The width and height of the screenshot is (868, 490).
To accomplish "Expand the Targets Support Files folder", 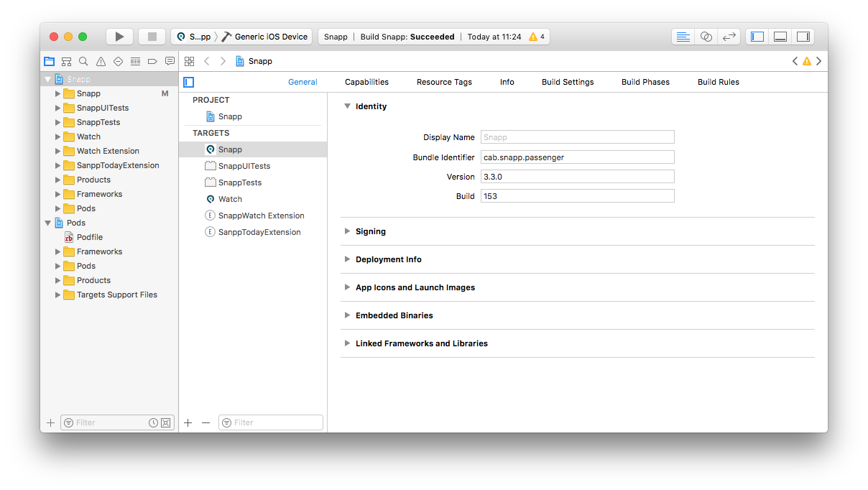I will pos(58,295).
